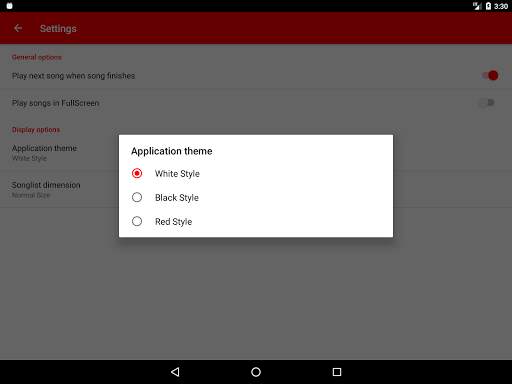Screen dimensions: 512x384
Task: Click the Black Style option label
Action: point(177,198)
